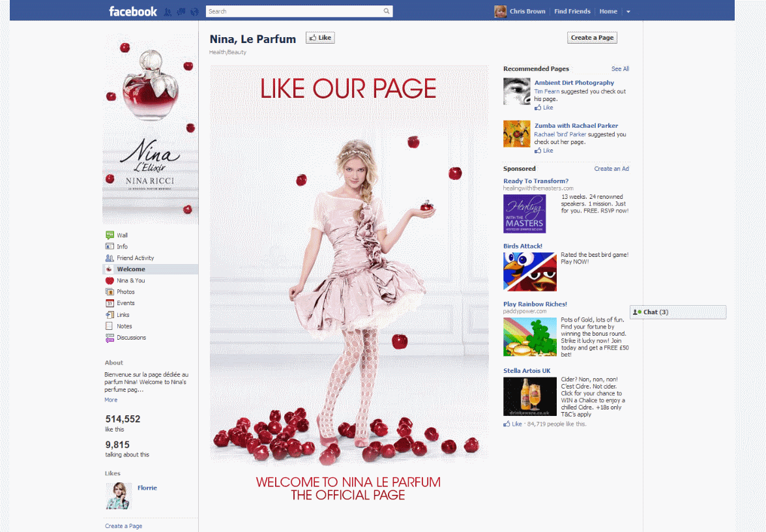The width and height of the screenshot is (766, 532).
Task: Like the Nina, Le Parfum page
Action: coord(320,38)
